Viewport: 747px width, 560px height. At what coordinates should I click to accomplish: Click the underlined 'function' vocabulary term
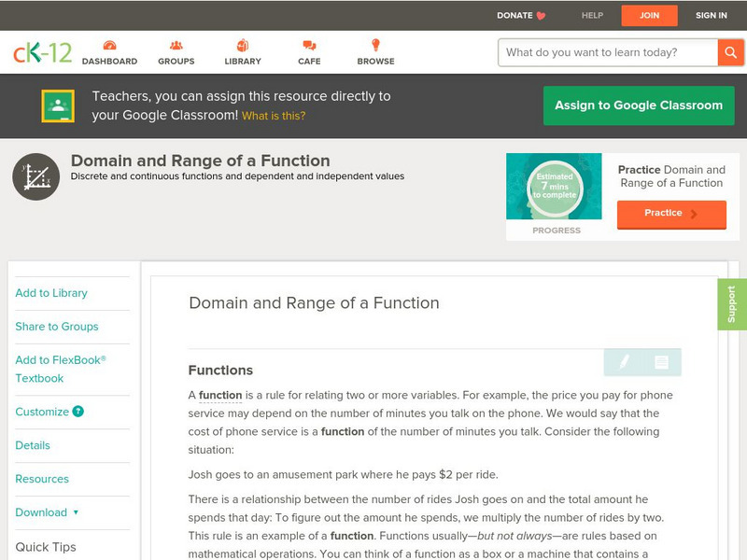tap(220, 395)
